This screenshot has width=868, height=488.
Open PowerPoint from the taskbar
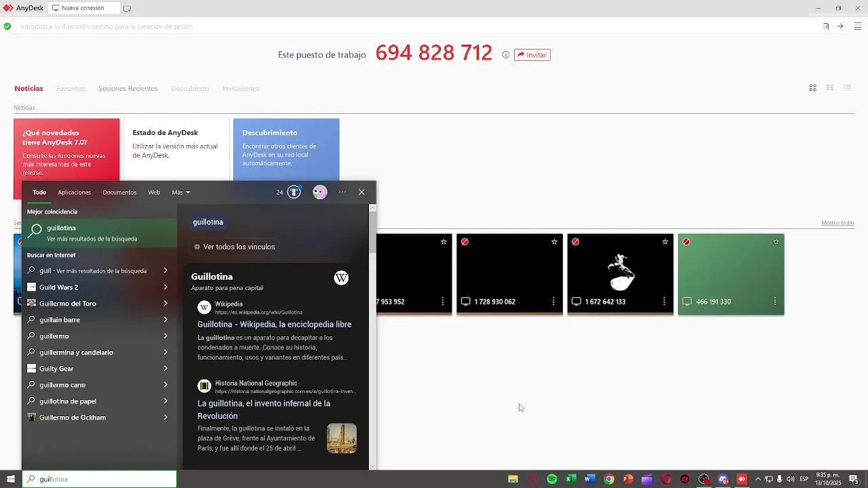point(628,479)
